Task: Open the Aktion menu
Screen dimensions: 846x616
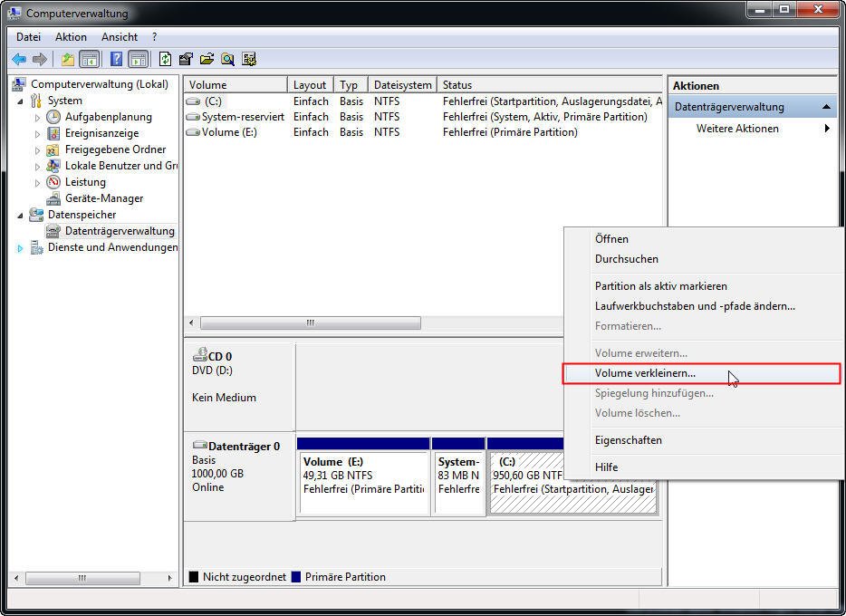Action: (x=71, y=37)
